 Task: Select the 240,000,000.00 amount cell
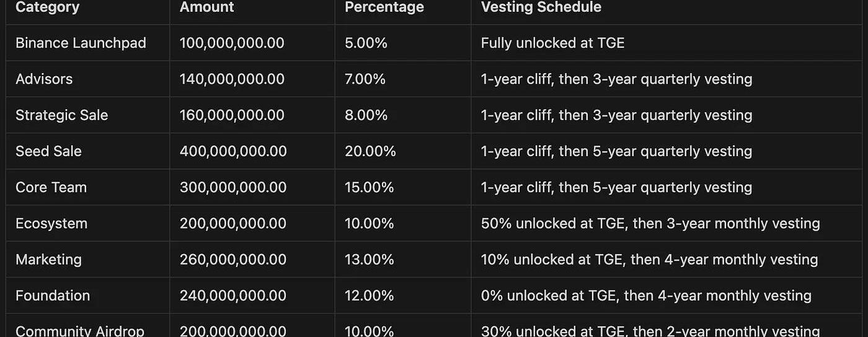click(x=233, y=295)
